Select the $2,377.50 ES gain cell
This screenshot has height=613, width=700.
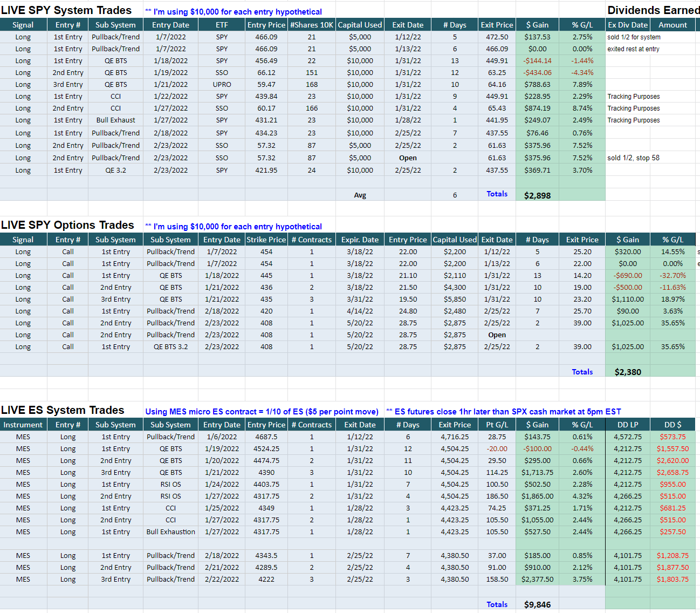coord(537,580)
